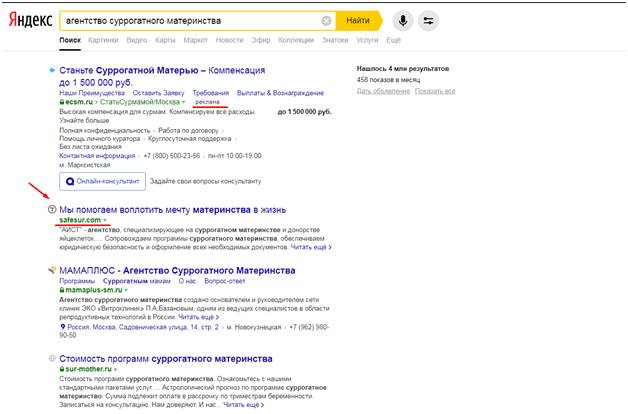Click the ecsm.ru green URL
The width and height of the screenshot is (628, 414).
pyautogui.click(x=79, y=102)
